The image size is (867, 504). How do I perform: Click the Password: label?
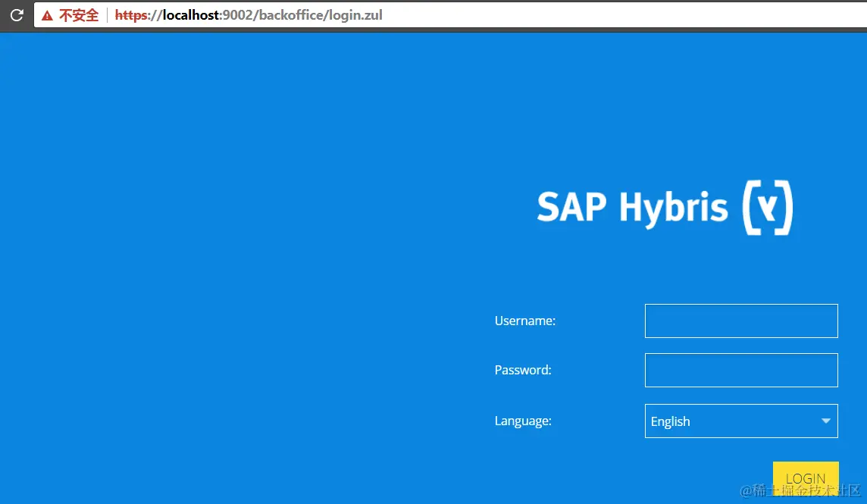pyautogui.click(x=522, y=370)
